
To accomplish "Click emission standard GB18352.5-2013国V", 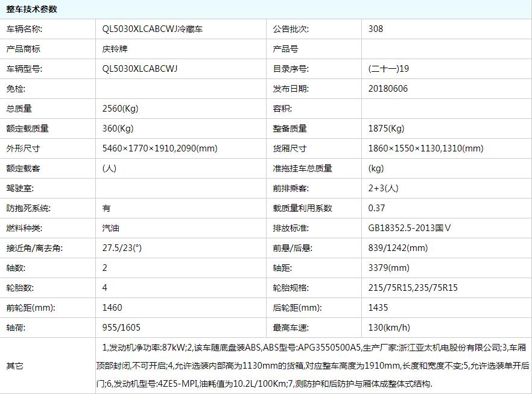I will (x=410, y=228).
